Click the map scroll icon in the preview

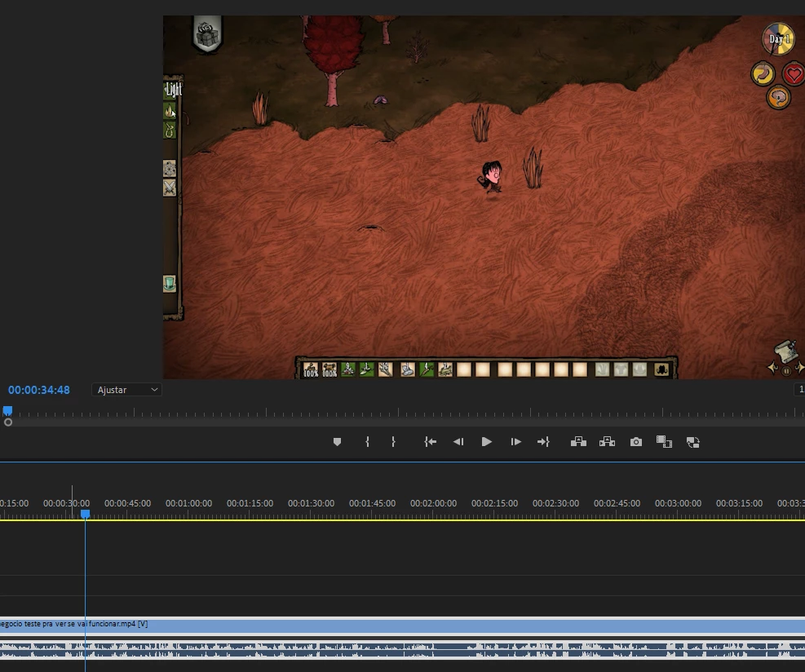click(786, 351)
